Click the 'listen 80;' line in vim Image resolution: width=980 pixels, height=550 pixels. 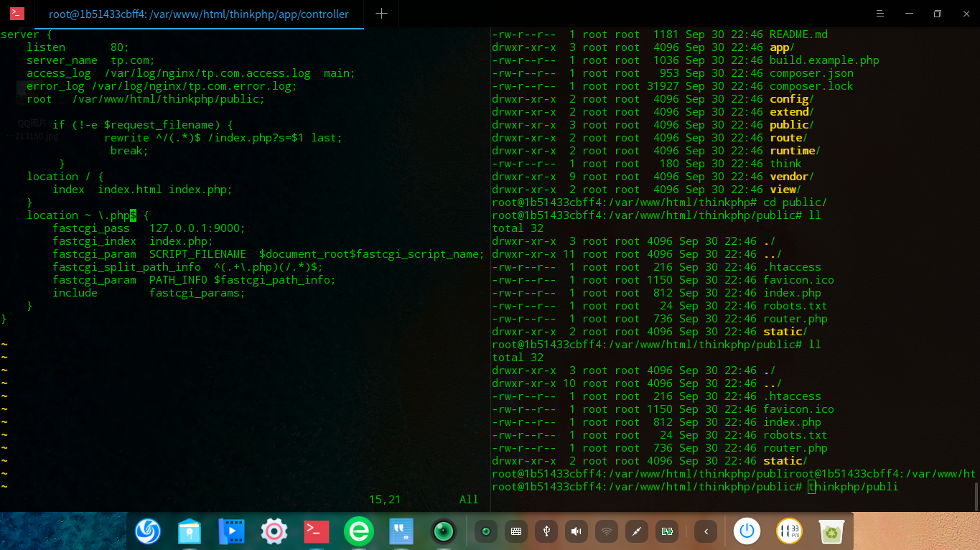(x=78, y=47)
